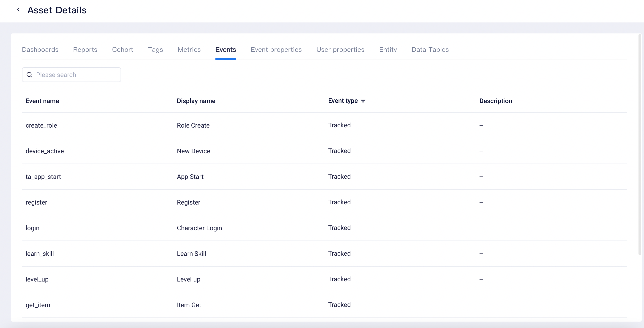
Task: Click Tracked in the login row
Action: [x=339, y=228]
